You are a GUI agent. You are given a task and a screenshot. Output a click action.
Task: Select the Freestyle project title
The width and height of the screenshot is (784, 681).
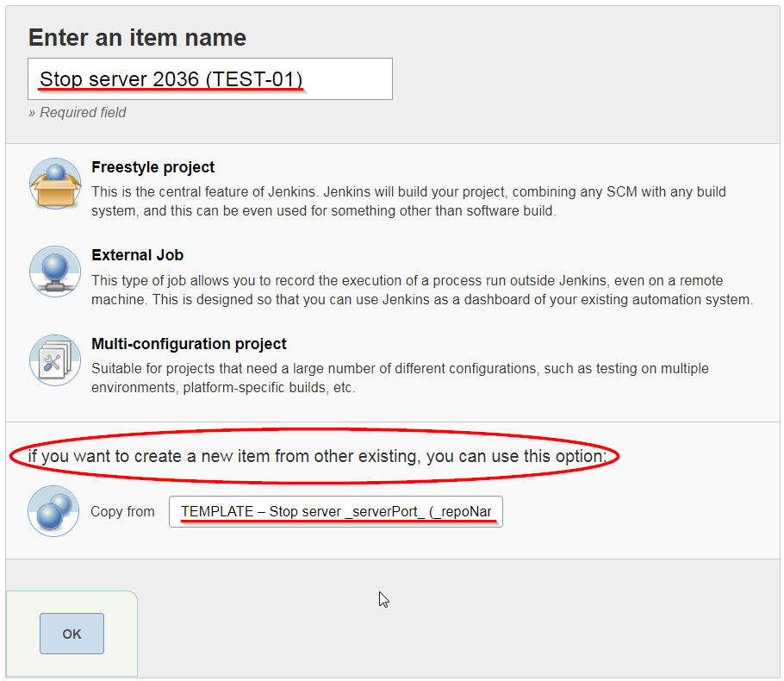152,167
